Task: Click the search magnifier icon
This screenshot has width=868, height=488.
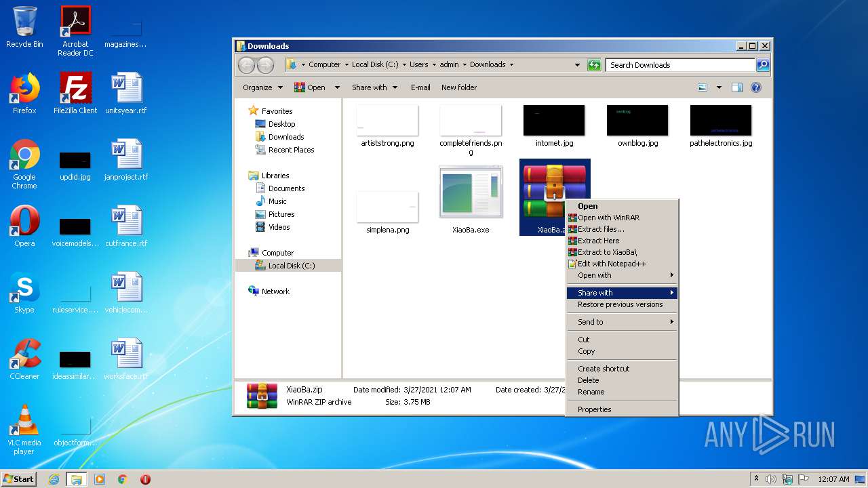Action: pyautogui.click(x=763, y=65)
